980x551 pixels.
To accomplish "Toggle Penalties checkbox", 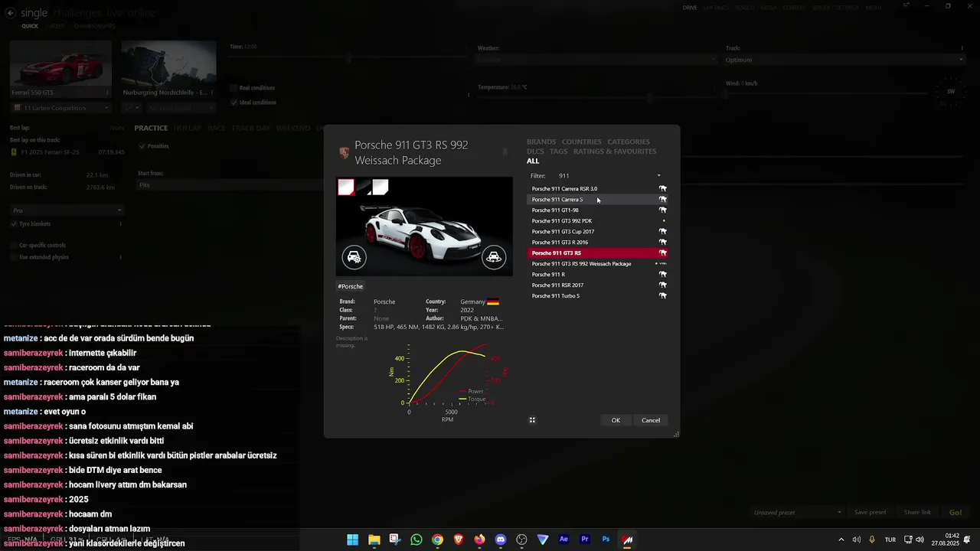I will tap(142, 146).
